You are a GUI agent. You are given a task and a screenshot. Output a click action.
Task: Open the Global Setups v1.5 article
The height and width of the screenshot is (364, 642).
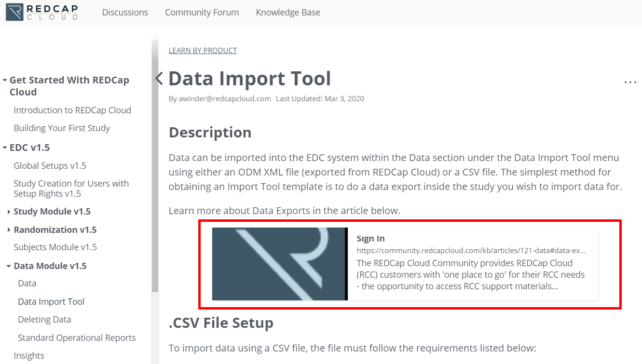pyautogui.click(x=50, y=166)
